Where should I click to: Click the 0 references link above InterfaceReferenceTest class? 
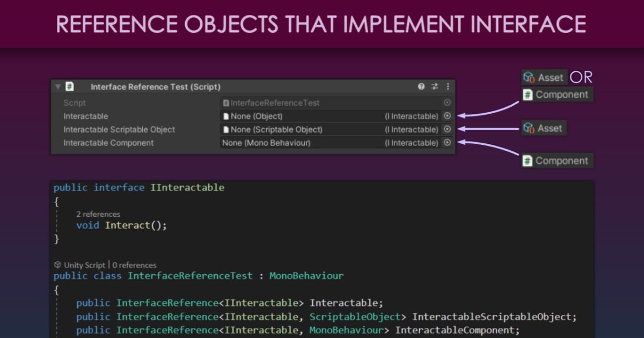[x=135, y=264]
